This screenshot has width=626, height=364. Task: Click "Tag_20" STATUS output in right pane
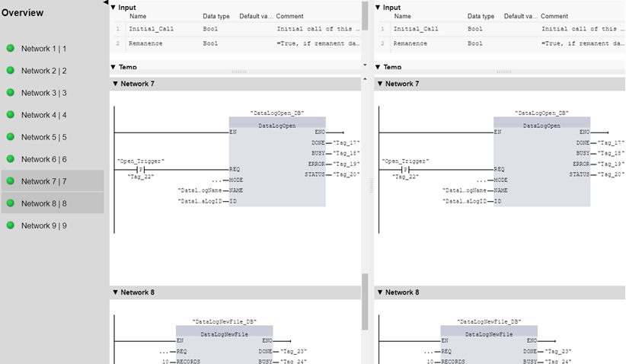click(x=611, y=174)
